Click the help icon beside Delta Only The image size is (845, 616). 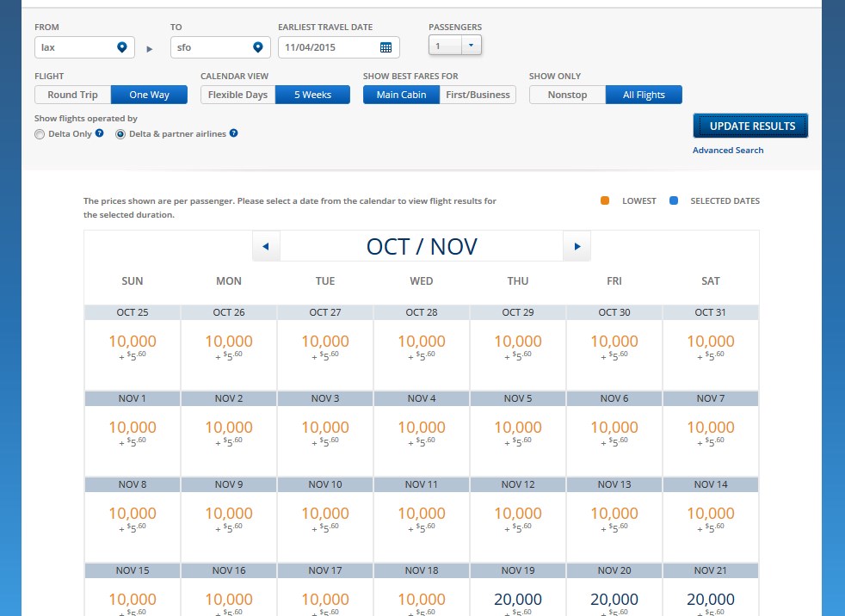coord(100,133)
